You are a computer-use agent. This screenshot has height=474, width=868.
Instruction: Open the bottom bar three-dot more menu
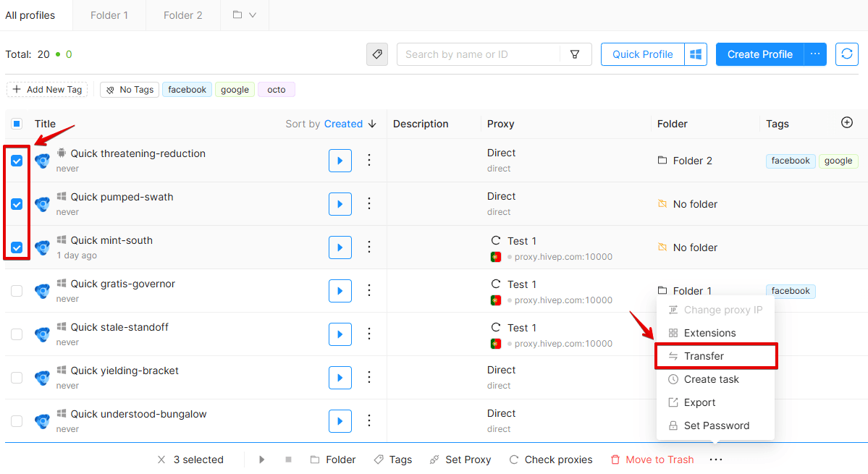point(716,460)
